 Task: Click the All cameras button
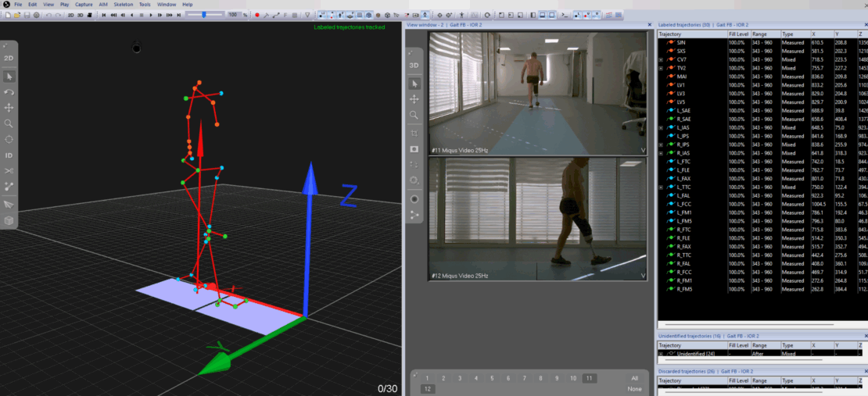click(635, 378)
